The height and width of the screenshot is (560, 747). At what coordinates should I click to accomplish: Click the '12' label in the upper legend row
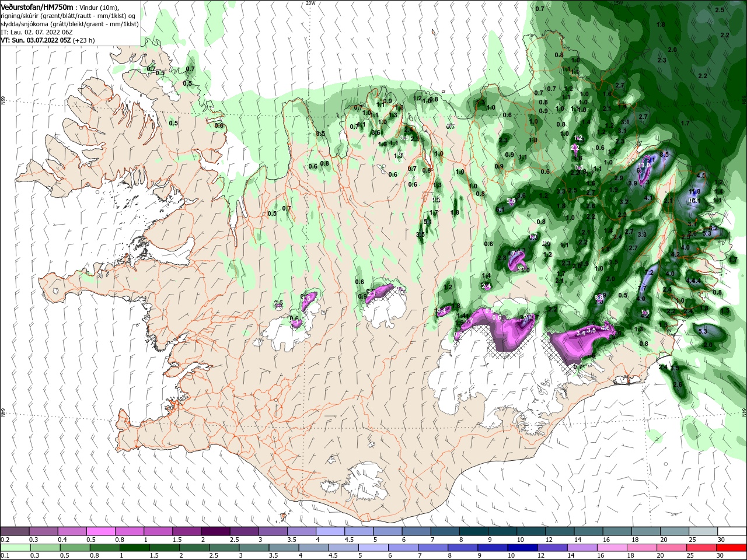(x=549, y=540)
